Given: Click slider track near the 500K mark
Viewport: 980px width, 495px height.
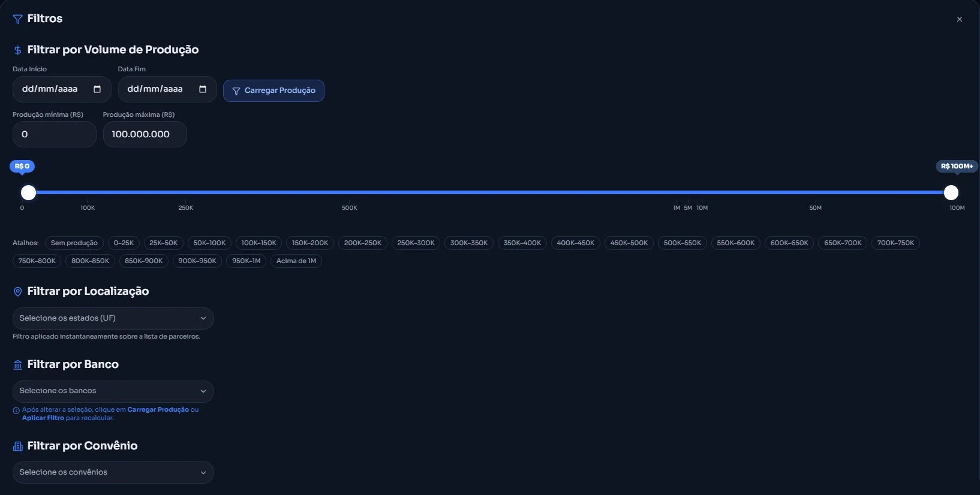Looking at the screenshot, I should point(350,192).
